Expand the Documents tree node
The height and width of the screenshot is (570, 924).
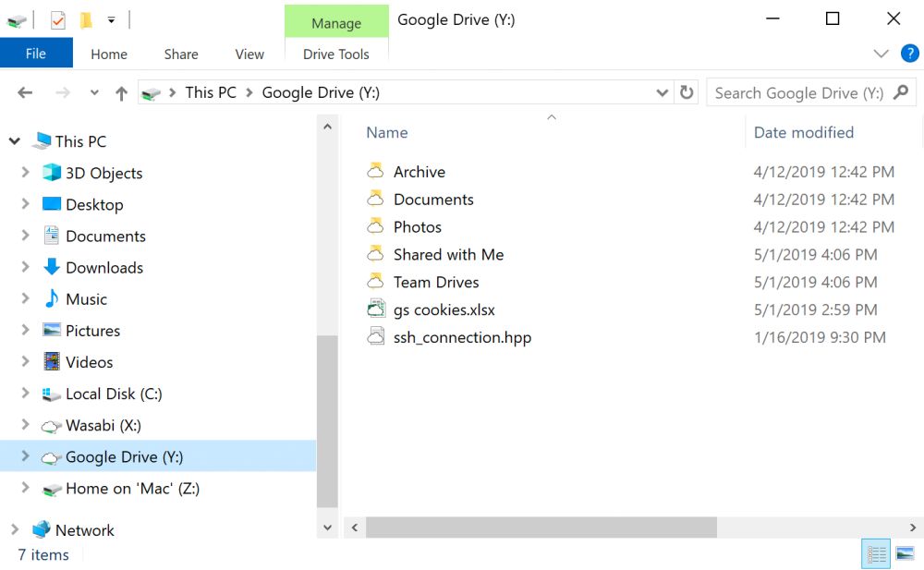[x=25, y=236]
